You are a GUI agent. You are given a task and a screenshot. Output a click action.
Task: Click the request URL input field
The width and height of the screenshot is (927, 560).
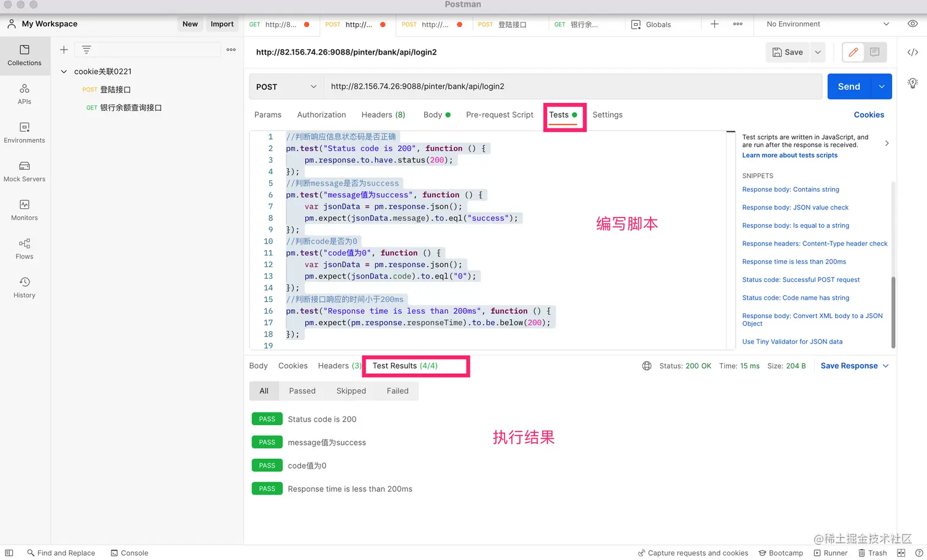coord(573,86)
